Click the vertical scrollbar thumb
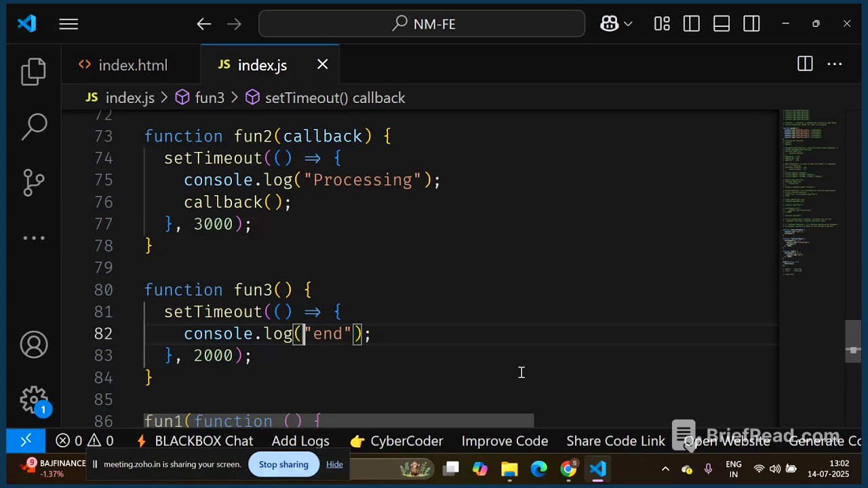The image size is (868, 488). point(853,342)
